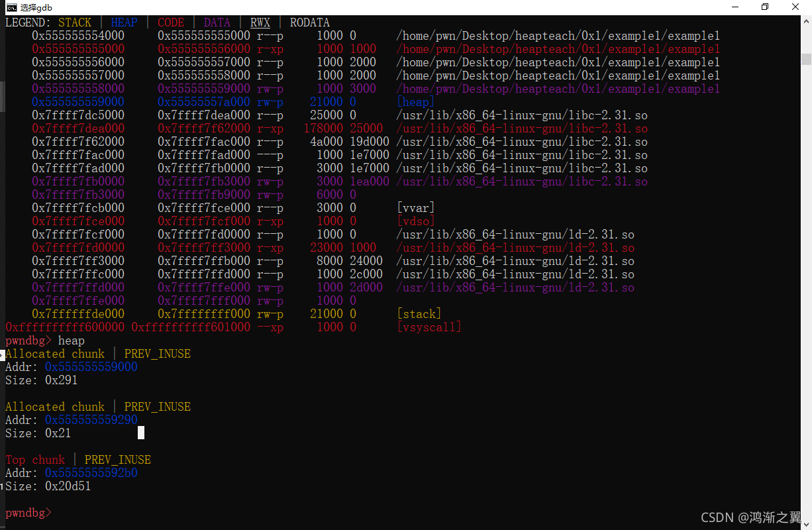Click Size: 0x20d51 value
Image resolution: width=812 pixels, height=530 pixels.
tap(68, 486)
